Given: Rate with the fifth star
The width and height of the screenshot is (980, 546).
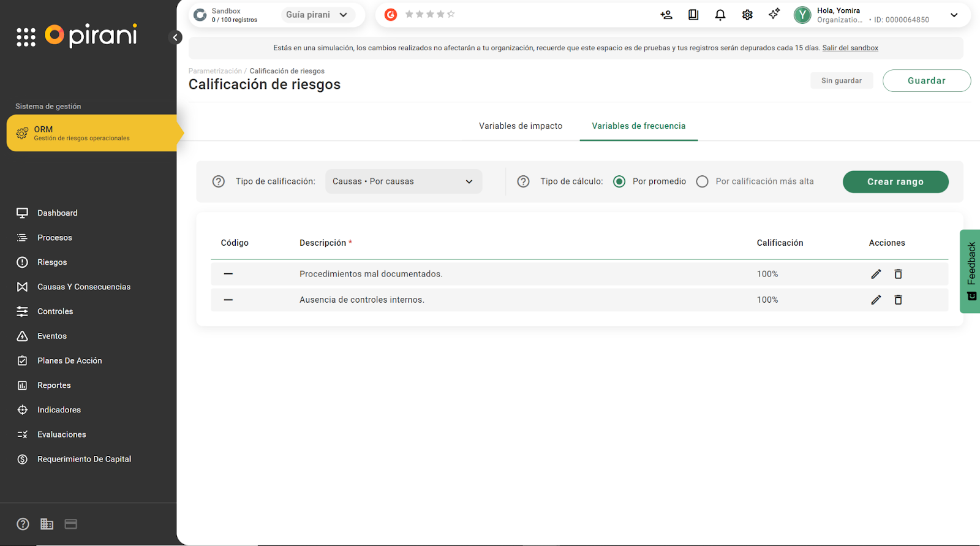Looking at the screenshot, I should coord(451,14).
